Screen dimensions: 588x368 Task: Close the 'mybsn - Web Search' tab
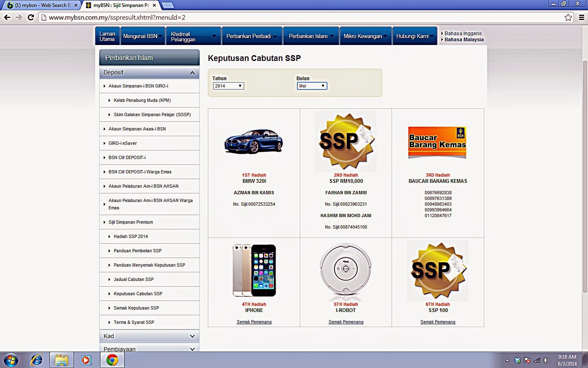[x=76, y=5]
